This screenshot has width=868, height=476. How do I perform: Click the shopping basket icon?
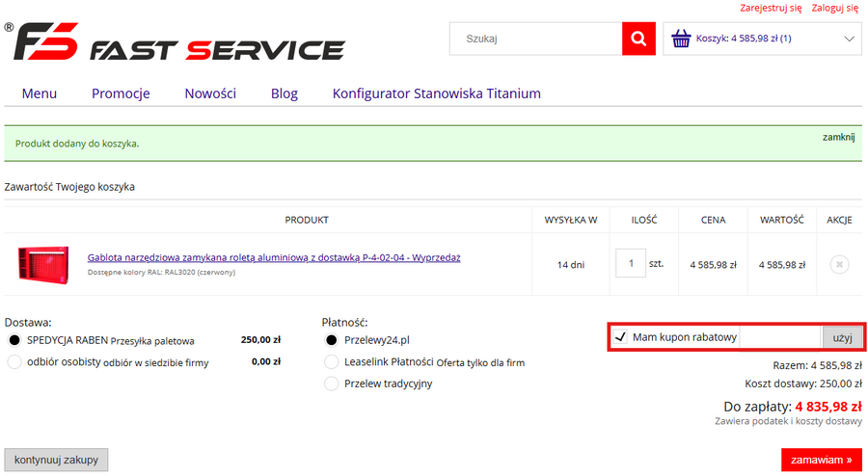pyautogui.click(x=681, y=40)
